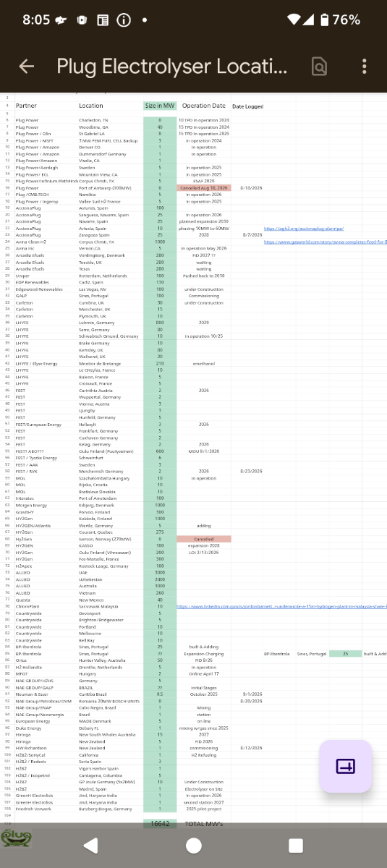Open the find-in-document search icon
This screenshot has height=868, width=387.
pos(319,67)
